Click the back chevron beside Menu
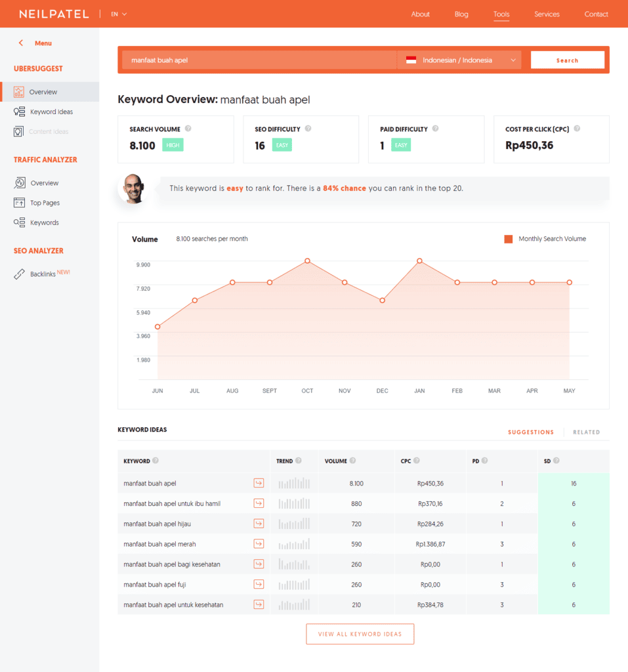The height and width of the screenshot is (672, 628). pyautogui.click(x=20, y=43)
